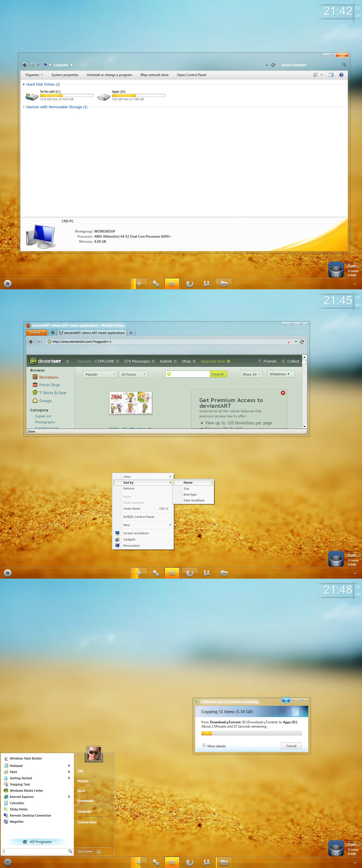Start the Slideshow on deviantART
The width and height of the screenshot is (362, 868).
(281, 374)
